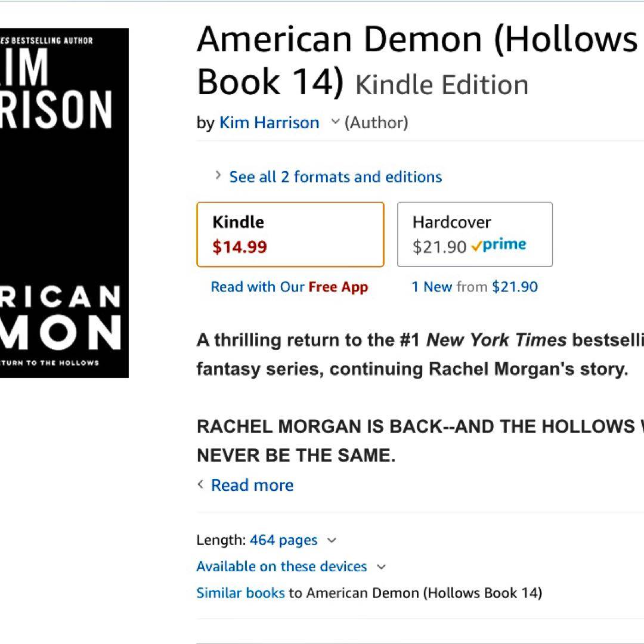Viewport: 644px width, 644px height.
Task: Expand the chevron next to Kim Harrison
Action: [x=335, y=122]
